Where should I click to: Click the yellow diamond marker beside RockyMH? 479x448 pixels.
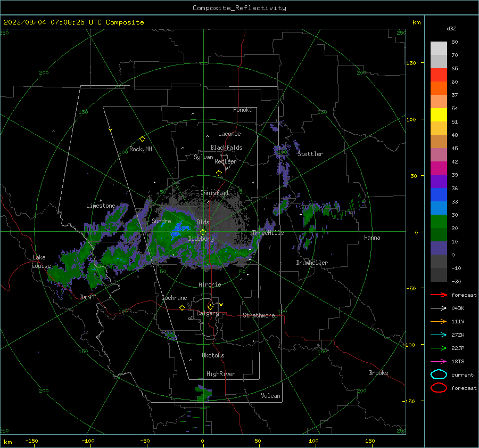tap(142, 139)
